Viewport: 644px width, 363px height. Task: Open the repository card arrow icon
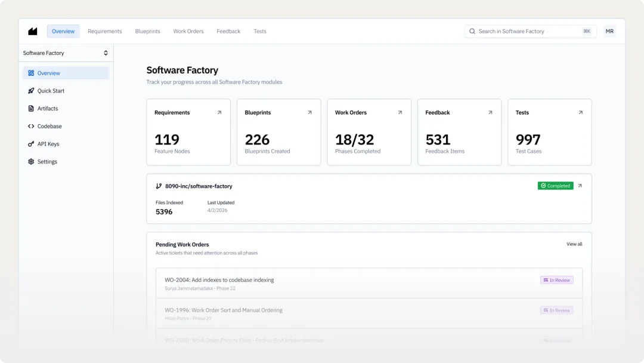pyautogui.click(x=580, y=186)
